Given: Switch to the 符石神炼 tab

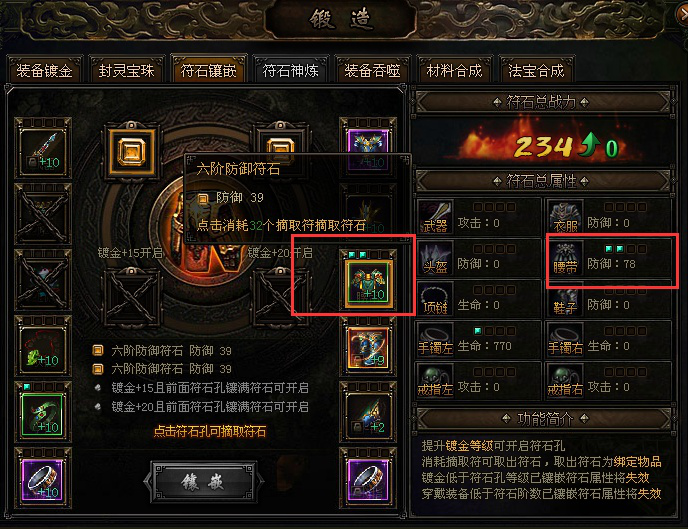Looking at the screenshot, I should point(290,70).
